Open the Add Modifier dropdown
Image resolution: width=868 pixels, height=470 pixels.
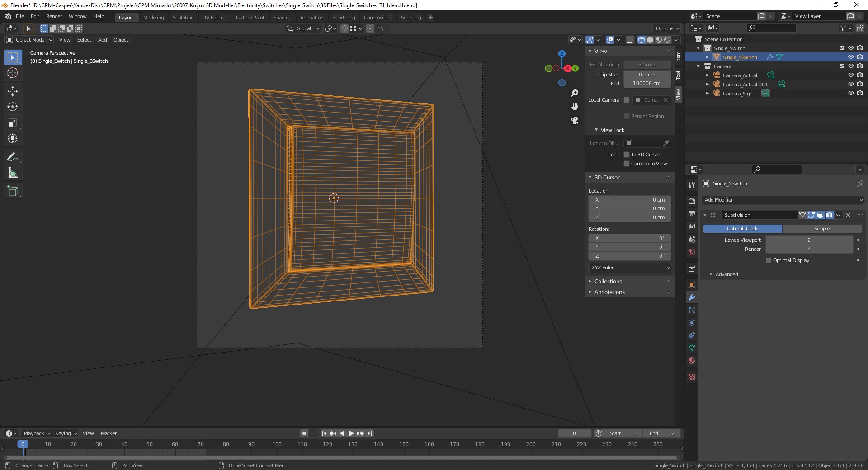click(x=783, y=200)
